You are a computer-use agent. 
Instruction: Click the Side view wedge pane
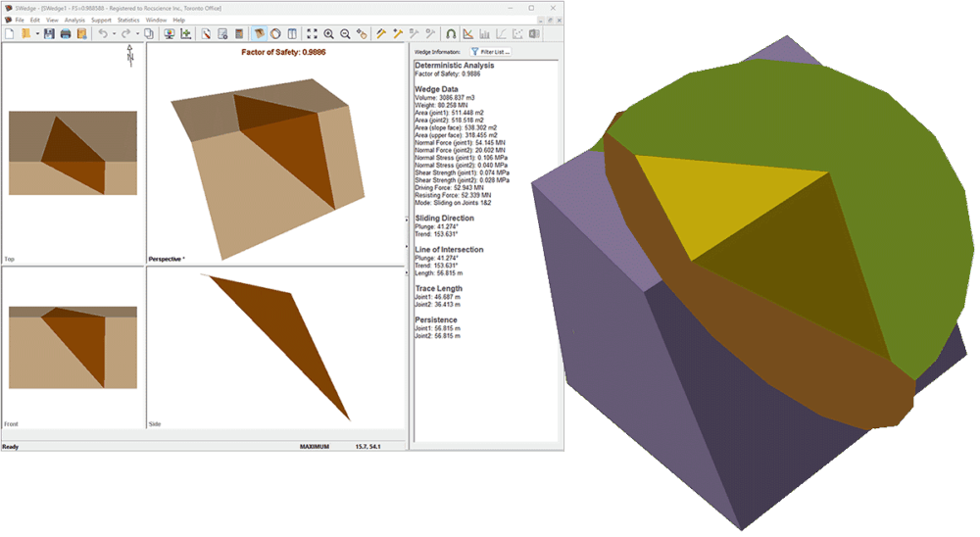click(275, 348)
